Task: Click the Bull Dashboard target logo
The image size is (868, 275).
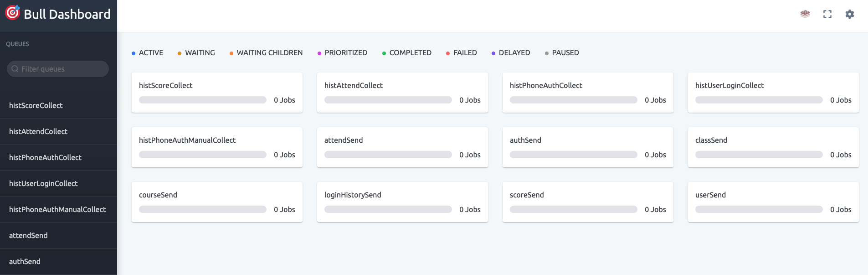Action: (x=12, y=13)
